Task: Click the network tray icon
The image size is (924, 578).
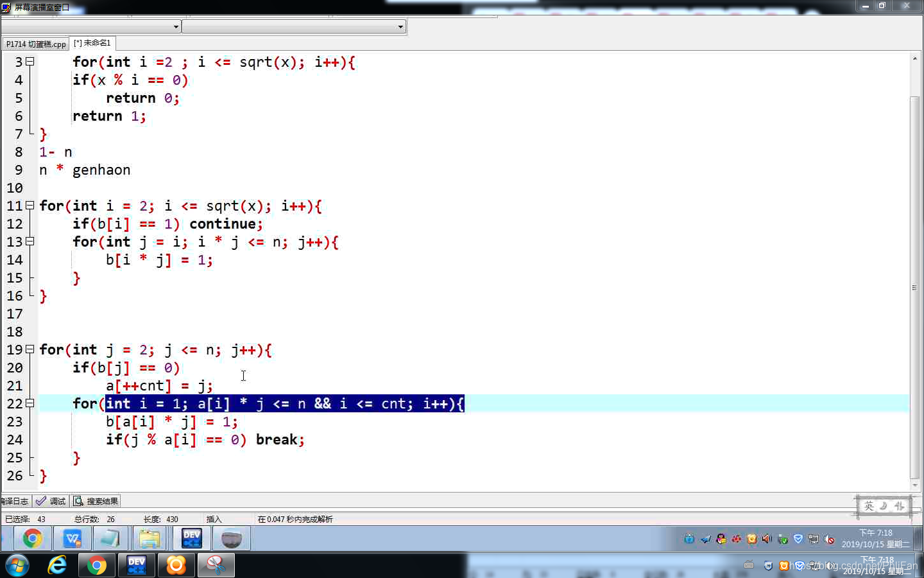Action: (x=814, y=539)
